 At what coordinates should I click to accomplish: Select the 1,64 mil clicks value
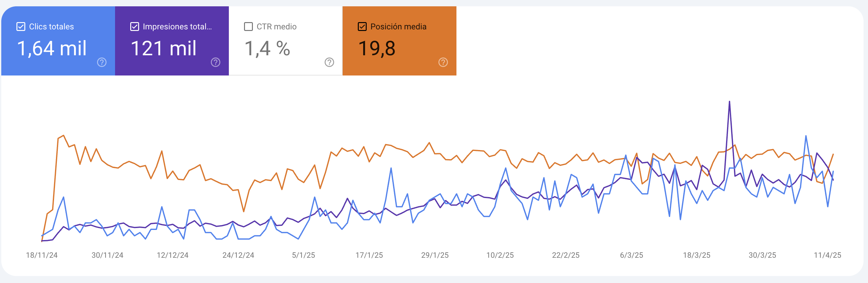point(52,48)
